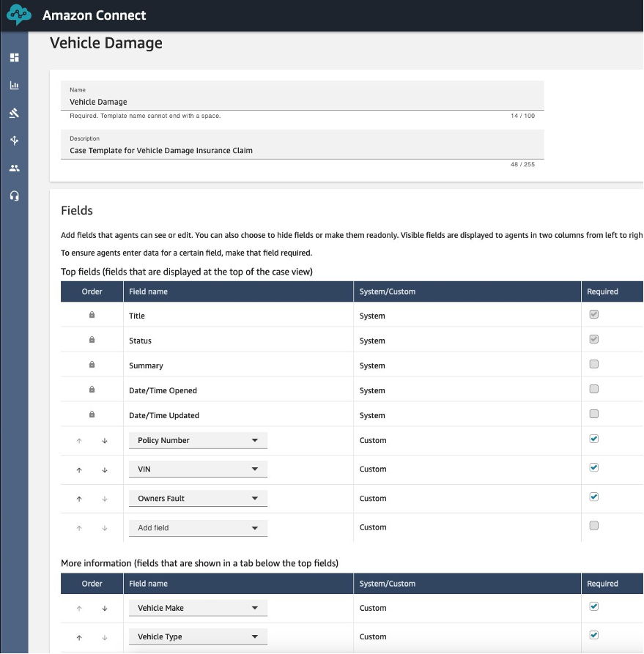Image resolution: width=644 pixels, height=654 pixels.
Task: Uncheck Required for VIN
Action: 594,467
